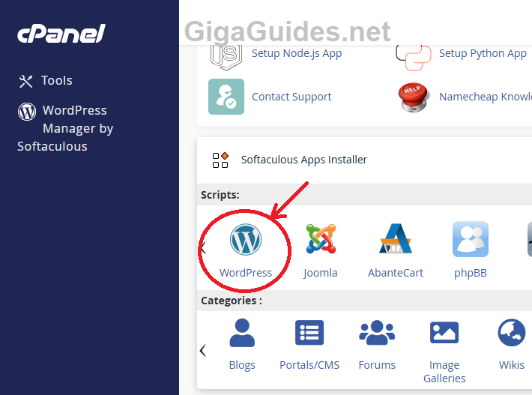Click the Blogs category icon
532x395 pixels.
click(242, 333)
